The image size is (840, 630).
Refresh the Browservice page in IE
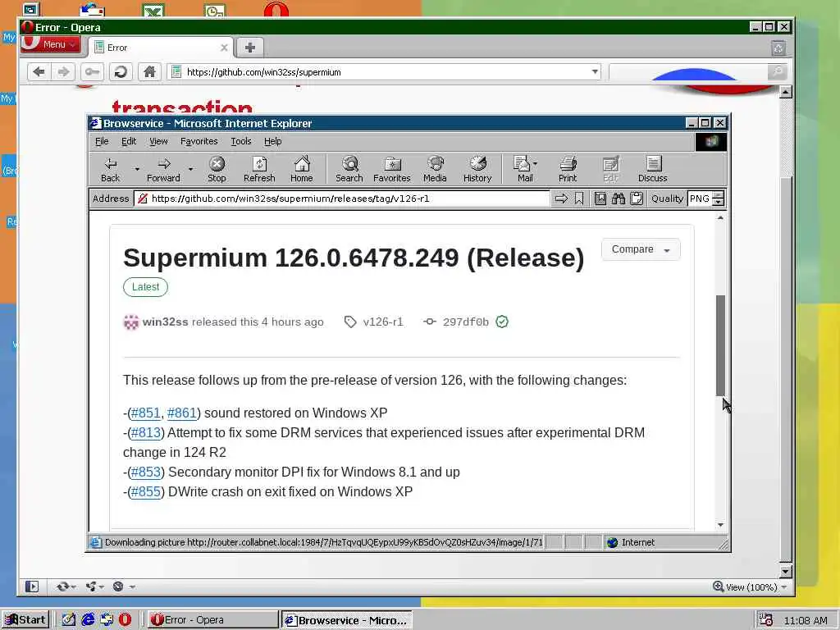tap(259, 169)
